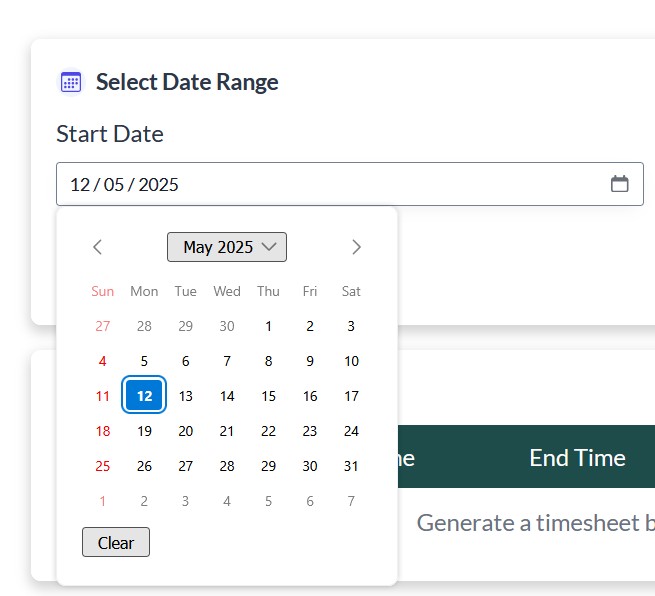Click the Start Date input field
655x596 pixels.
point(330,184)
